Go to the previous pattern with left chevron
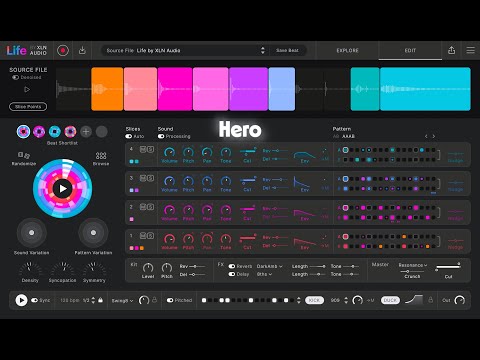 pos(426,136)
